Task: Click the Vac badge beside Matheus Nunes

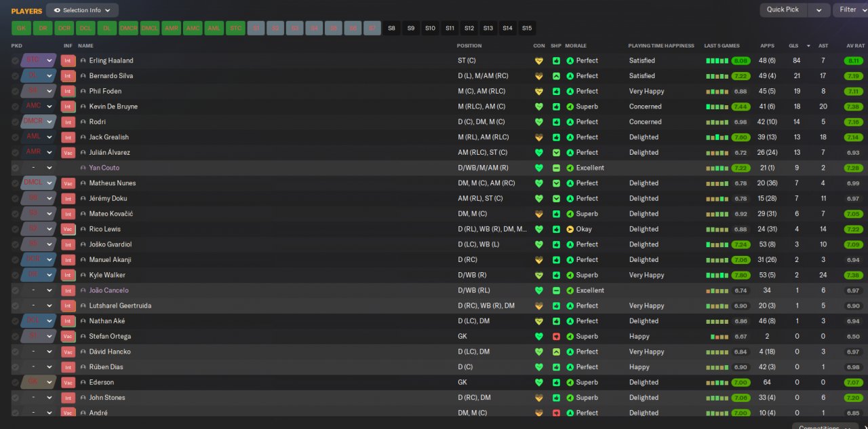Action: 68,183
